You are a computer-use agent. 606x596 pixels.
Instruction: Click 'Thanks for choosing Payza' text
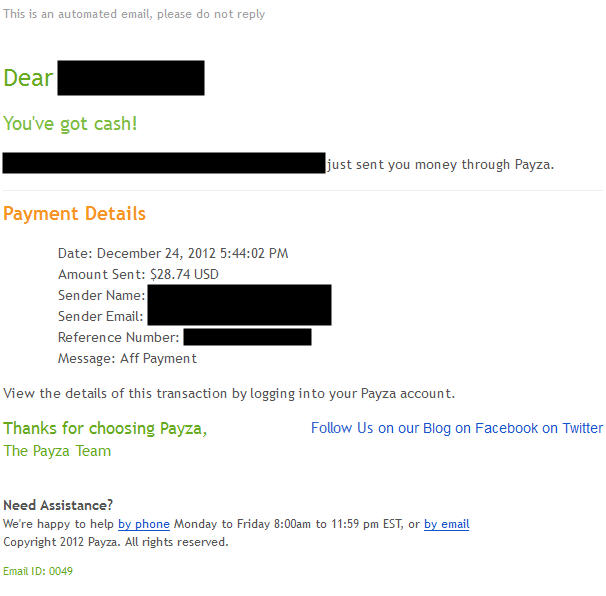[105, 429]
